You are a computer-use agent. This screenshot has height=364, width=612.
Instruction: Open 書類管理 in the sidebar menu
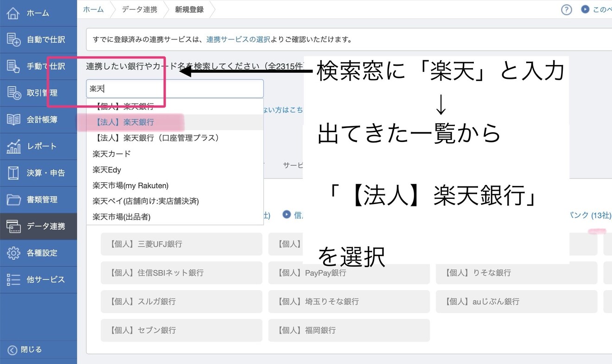pos(38,200)
